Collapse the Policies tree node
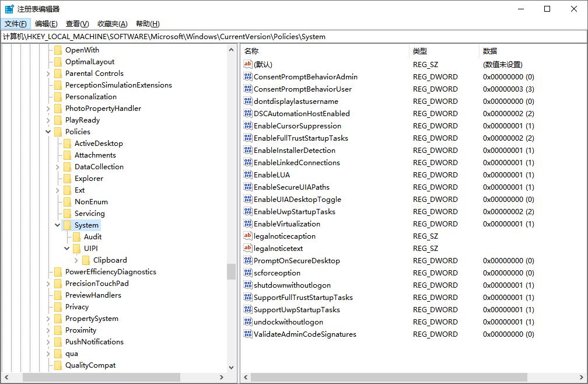This screenshot has width=588, height=384. [48, 132]
